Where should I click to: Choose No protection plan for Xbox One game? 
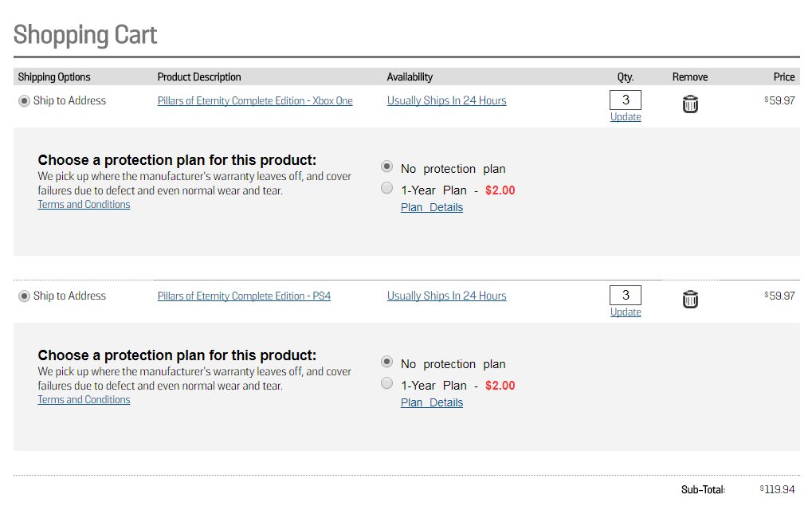coord(386,167)
